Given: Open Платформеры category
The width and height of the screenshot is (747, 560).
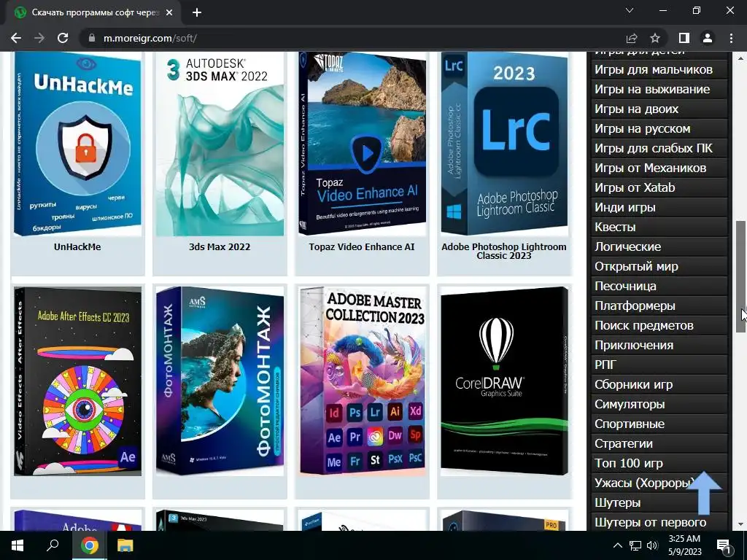Looking at the screenshot, I should coord(659,306).
